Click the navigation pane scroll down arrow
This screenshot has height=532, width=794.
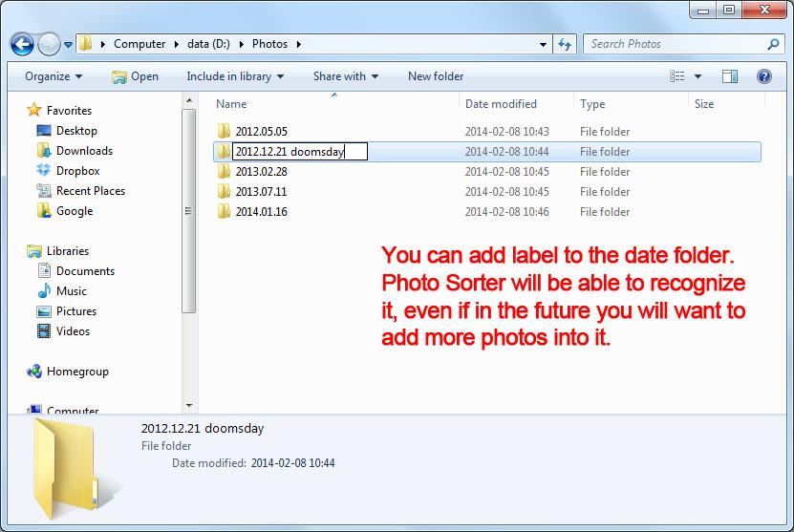189,405
